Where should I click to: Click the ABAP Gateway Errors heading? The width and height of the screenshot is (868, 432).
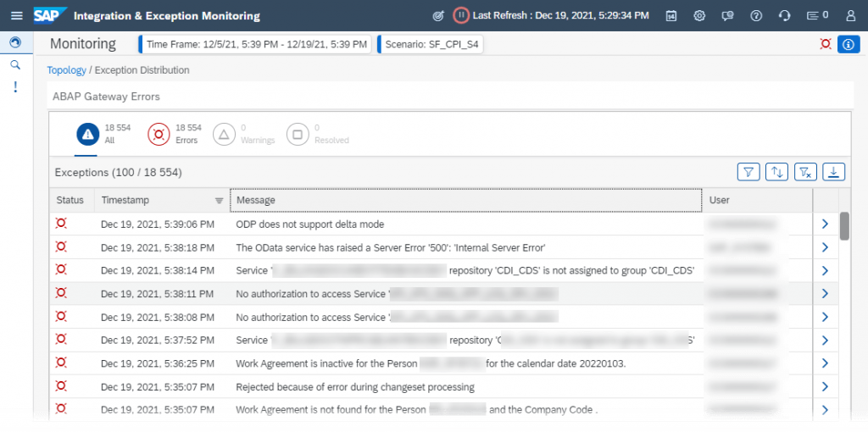pos(106,97)
